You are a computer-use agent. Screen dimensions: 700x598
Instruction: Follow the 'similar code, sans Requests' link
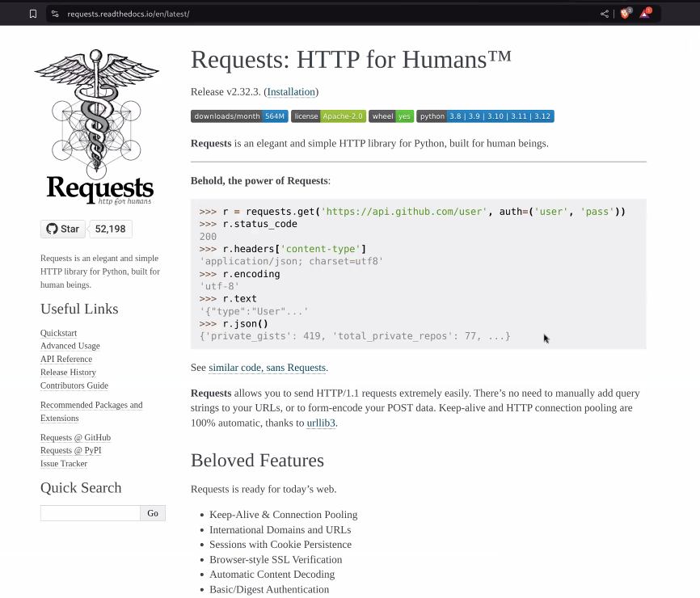[x=267, y=368]
